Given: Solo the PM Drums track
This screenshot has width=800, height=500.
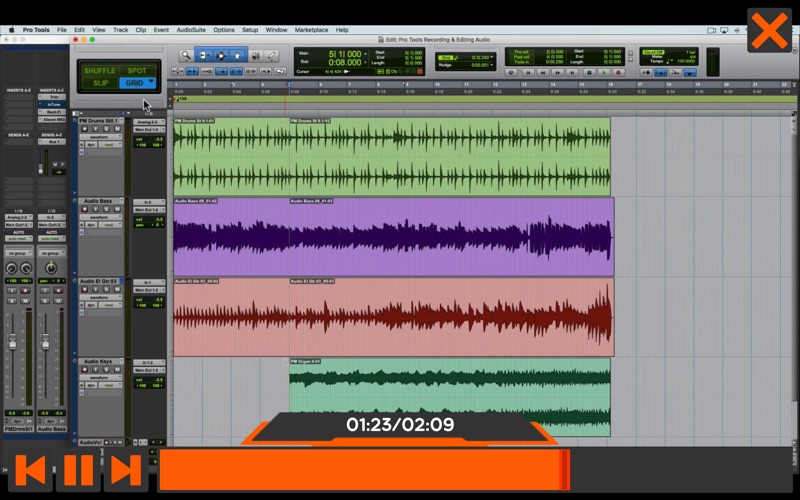Looking at the screenshot, I should [x=106, y=129].
